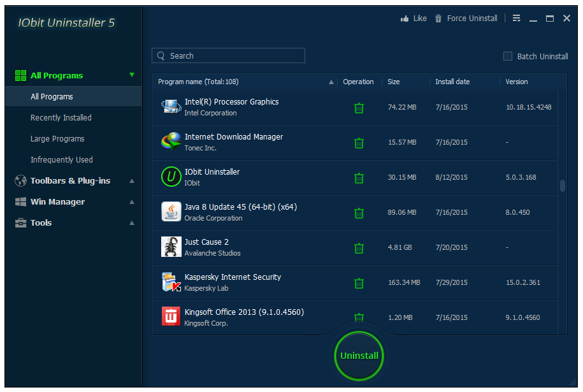The width and height of the screenshot is (583, 392).
Task: Expand the Win Manager section arrow
Action: point(132,202)
